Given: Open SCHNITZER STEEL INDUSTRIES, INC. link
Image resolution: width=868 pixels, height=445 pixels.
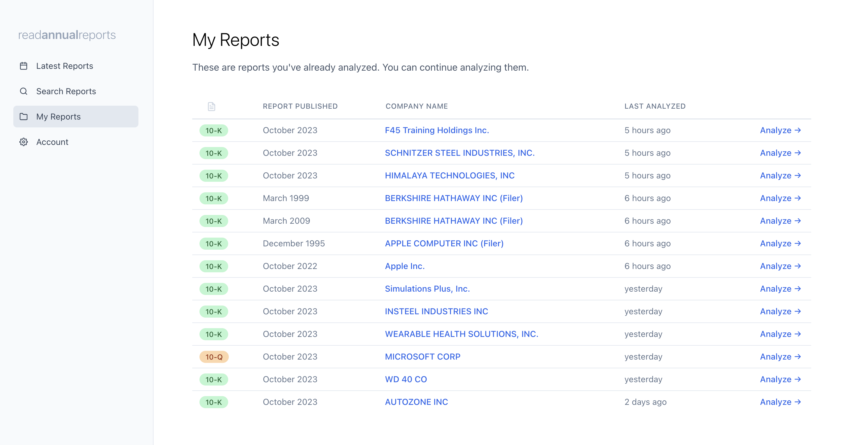Looking at the screenshot, I should point(460,153).
